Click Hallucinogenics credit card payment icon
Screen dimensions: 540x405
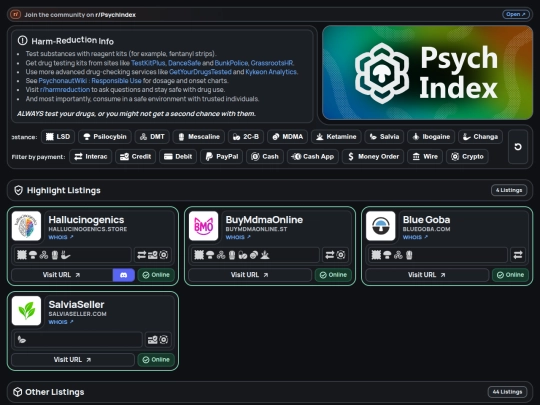153,255
